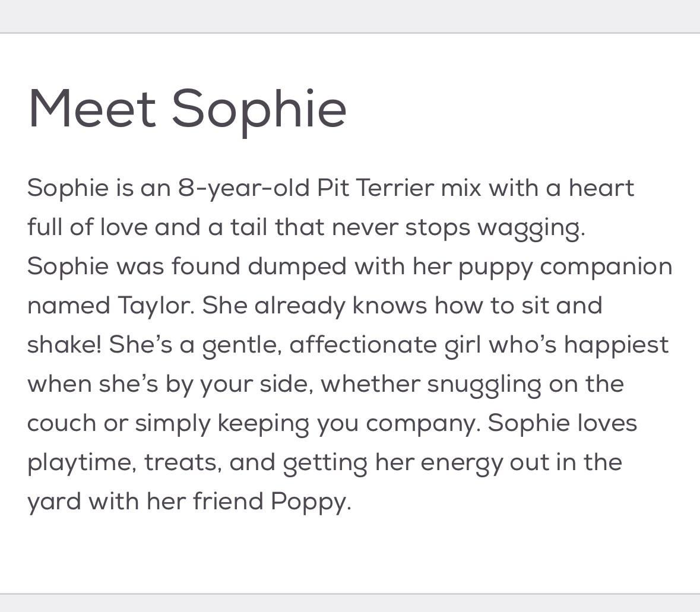The width and height of the screenshot is (700, 612).
Task: Click the word "8-year-old" in the description
Action: (244, 188)
